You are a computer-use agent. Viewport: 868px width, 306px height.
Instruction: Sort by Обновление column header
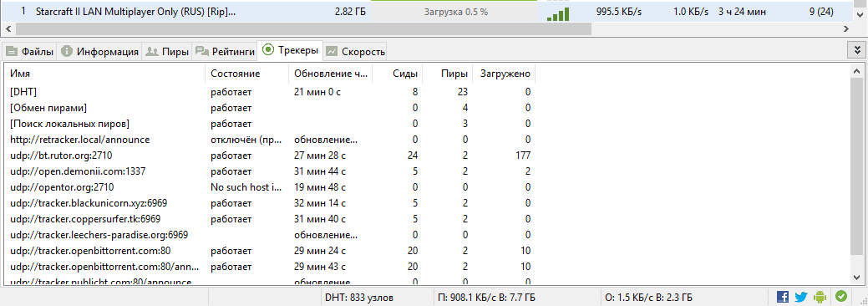330,74
